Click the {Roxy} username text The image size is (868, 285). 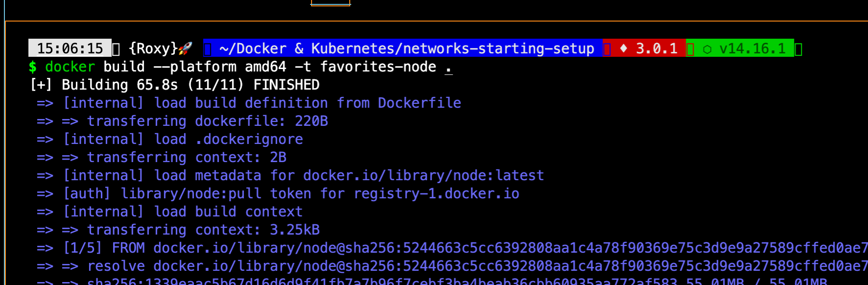(x=153, y=48)
